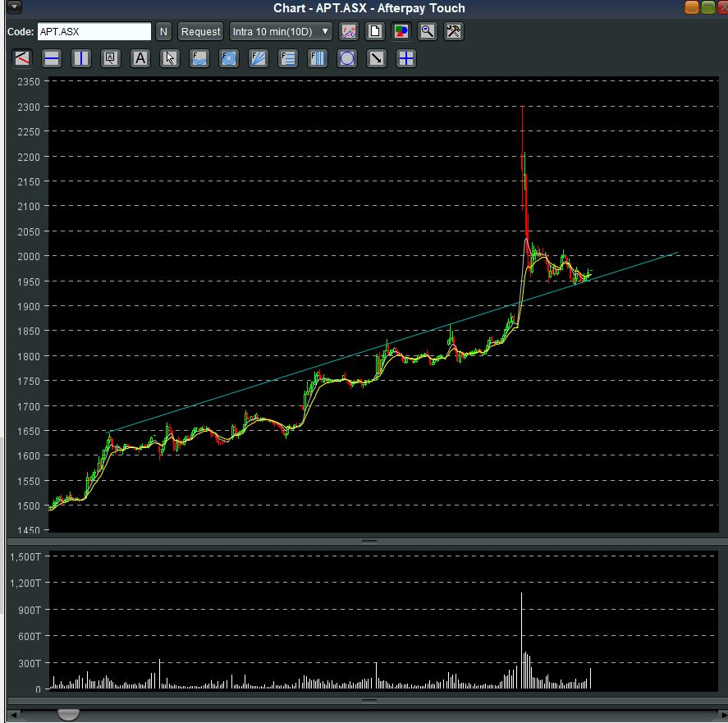Image resolution: width=728 pixels, height=723 pixels.
Task: Click the 2300 price axis label
Action: (29, 107)
